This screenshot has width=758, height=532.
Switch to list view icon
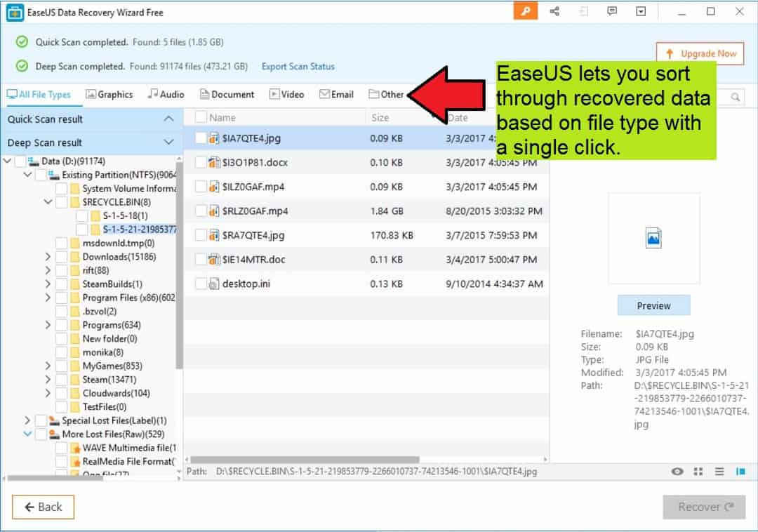719,472
